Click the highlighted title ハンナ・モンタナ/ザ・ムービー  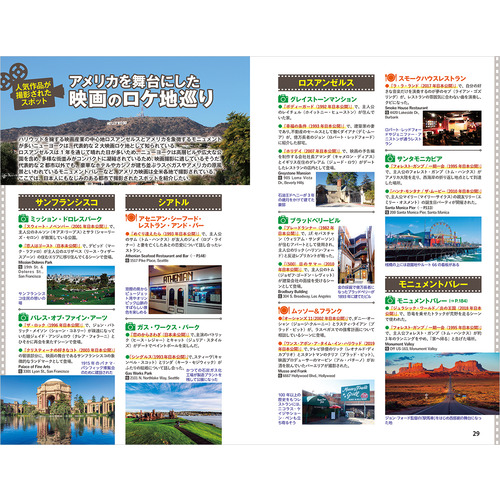pyautogui.click(x=436, y=191)
